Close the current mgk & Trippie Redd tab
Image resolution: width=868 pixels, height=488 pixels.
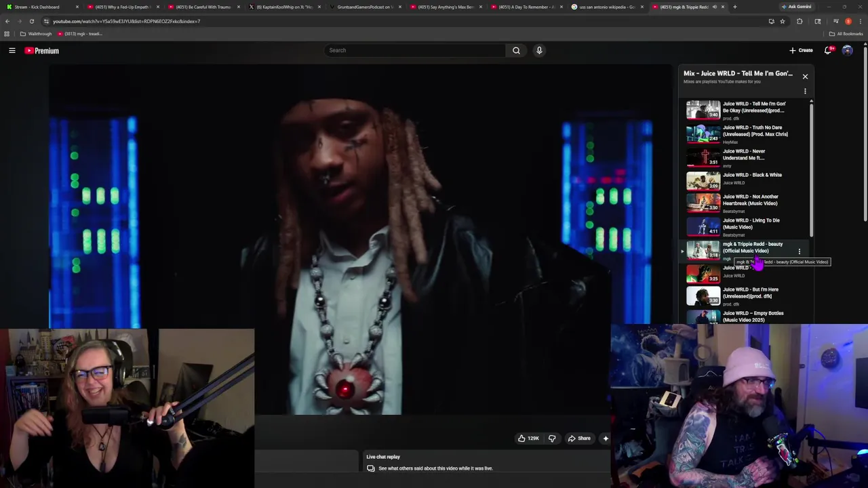pyautogui.click(x=723, y=7)
